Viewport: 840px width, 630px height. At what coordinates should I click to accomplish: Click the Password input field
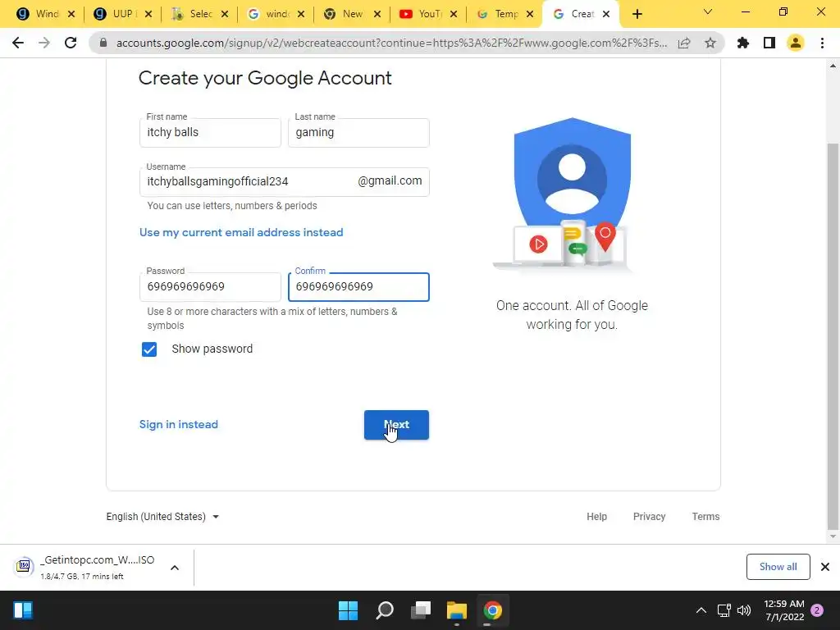click(x=210, y=286)
